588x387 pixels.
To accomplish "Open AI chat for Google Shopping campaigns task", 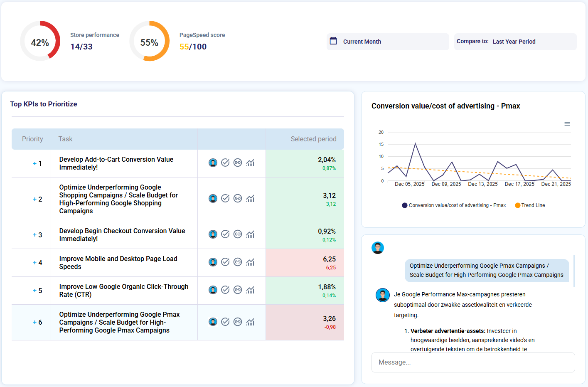I will [x=213, y=199].
